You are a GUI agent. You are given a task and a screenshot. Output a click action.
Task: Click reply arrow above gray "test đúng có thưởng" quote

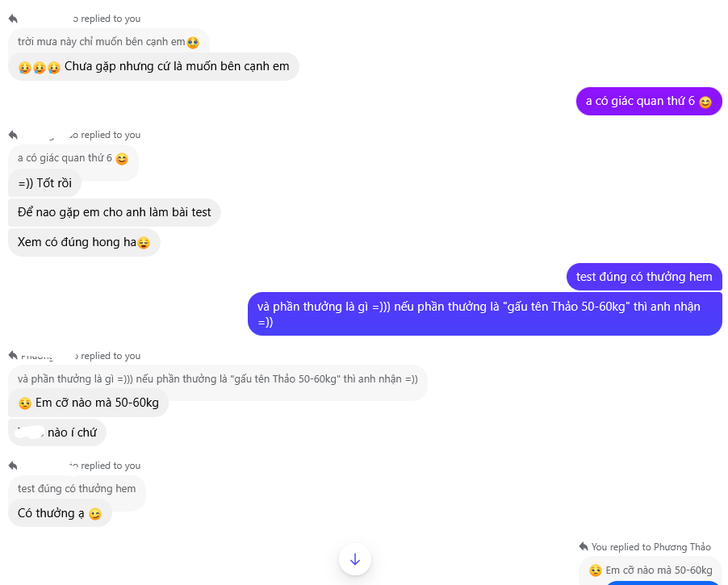[x=14, y=465]
